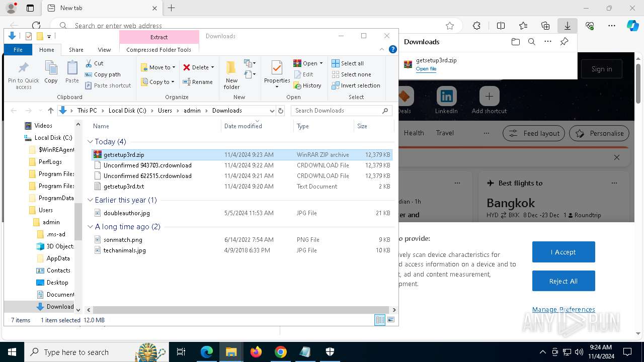Open address bar history dropdown
This screenshot has height=362, width=644.
pyautogui.click(x=272, y=111)
